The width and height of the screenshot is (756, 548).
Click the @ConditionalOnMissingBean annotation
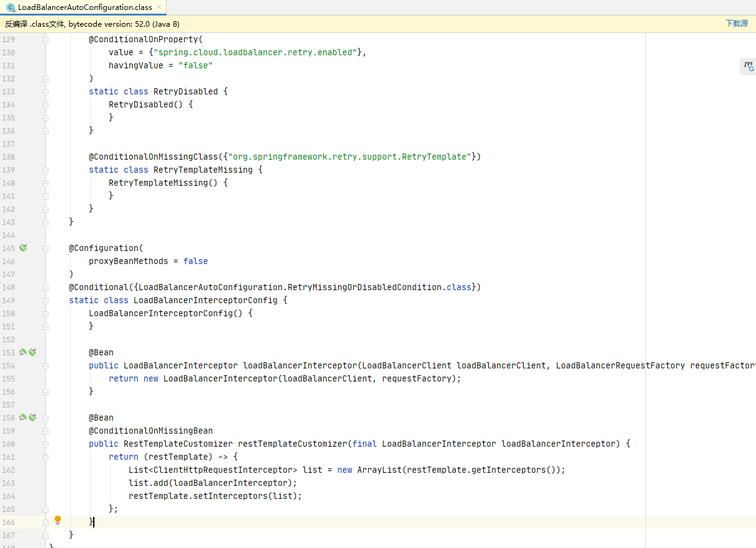coord(151,431)
